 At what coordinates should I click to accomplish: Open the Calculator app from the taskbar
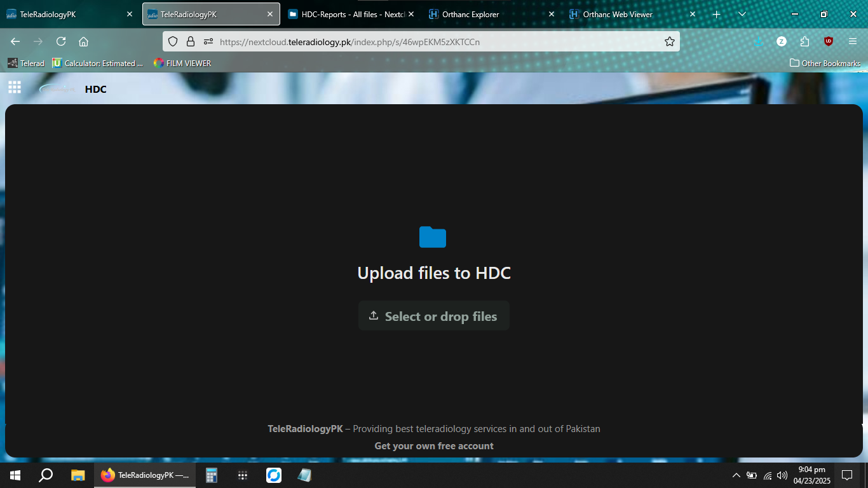coord(212,475)
